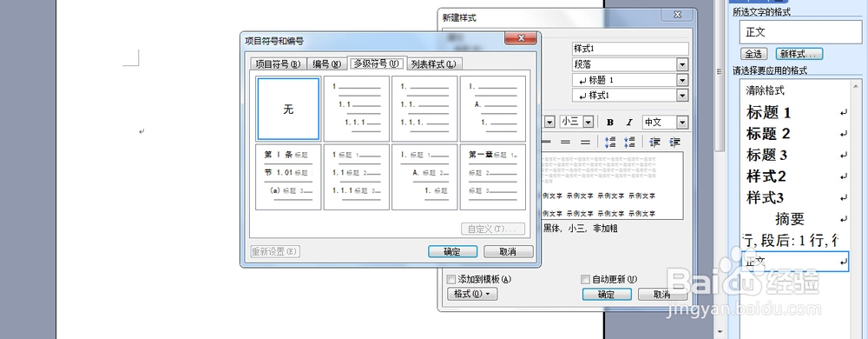Apply 标题 1 from the styles list
The width and height of the screenshot is (868, 339).
[794, 112]
